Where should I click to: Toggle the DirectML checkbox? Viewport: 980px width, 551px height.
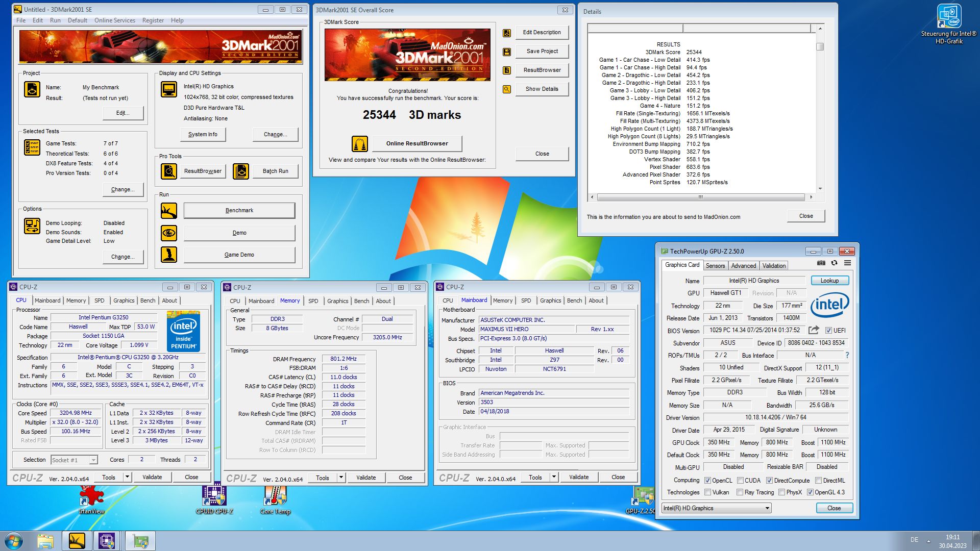[818, 481]
